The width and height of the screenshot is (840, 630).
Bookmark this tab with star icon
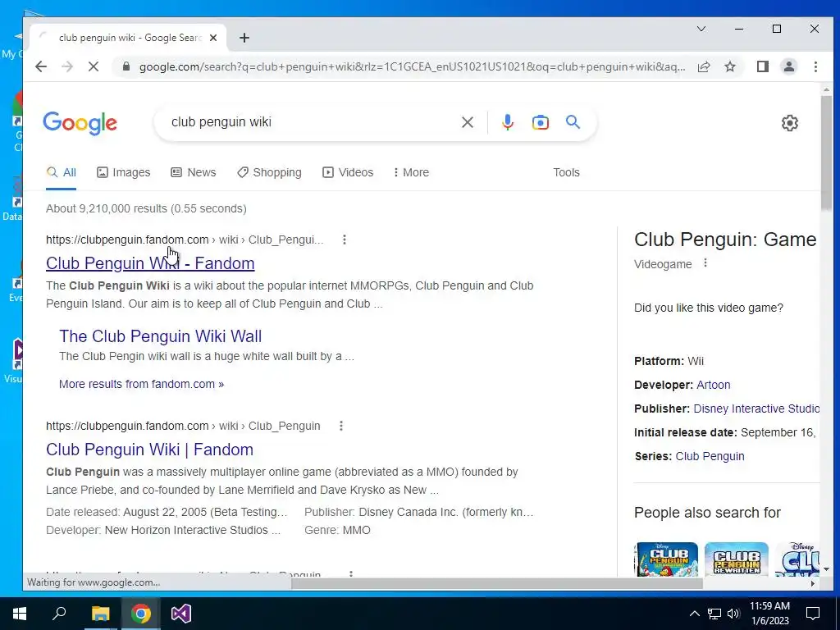tap(729, 66)
